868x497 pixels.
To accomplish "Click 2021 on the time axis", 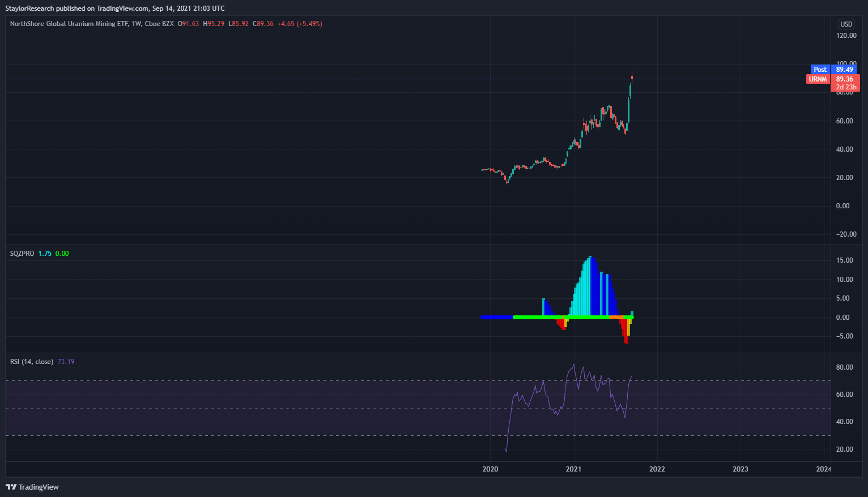I will (573, 469).
